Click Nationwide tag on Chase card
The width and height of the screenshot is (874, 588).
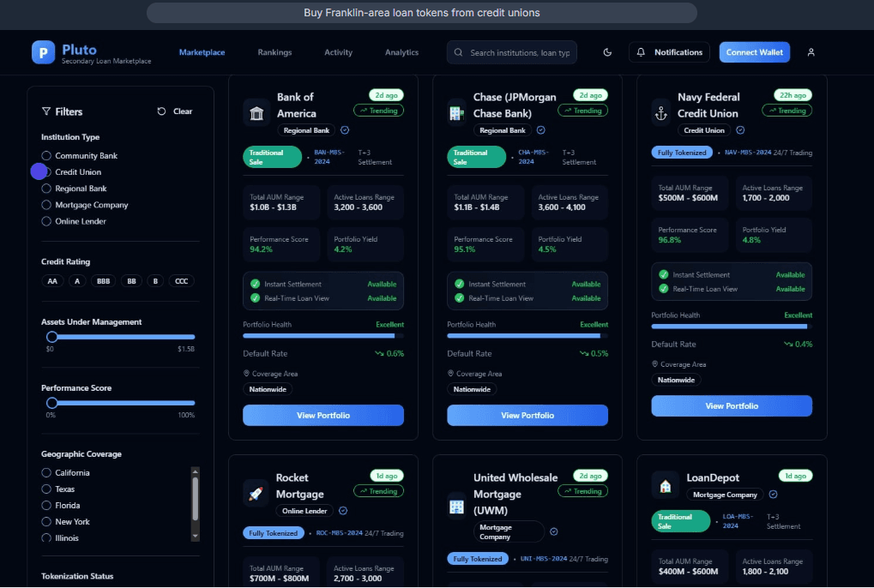472,389
